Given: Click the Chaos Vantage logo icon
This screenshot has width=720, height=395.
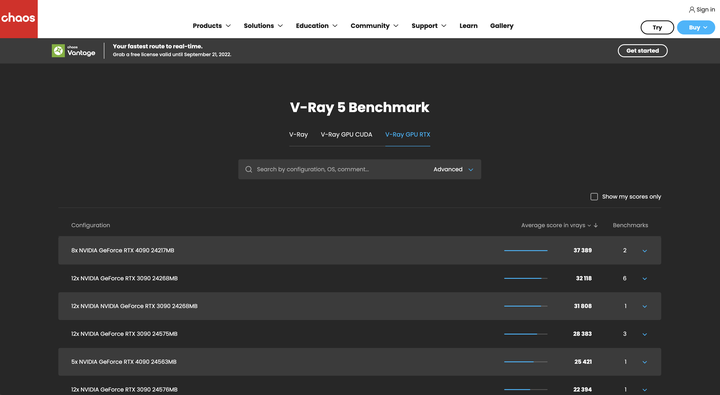Looking at the screenshot, I should pos(58,51).
